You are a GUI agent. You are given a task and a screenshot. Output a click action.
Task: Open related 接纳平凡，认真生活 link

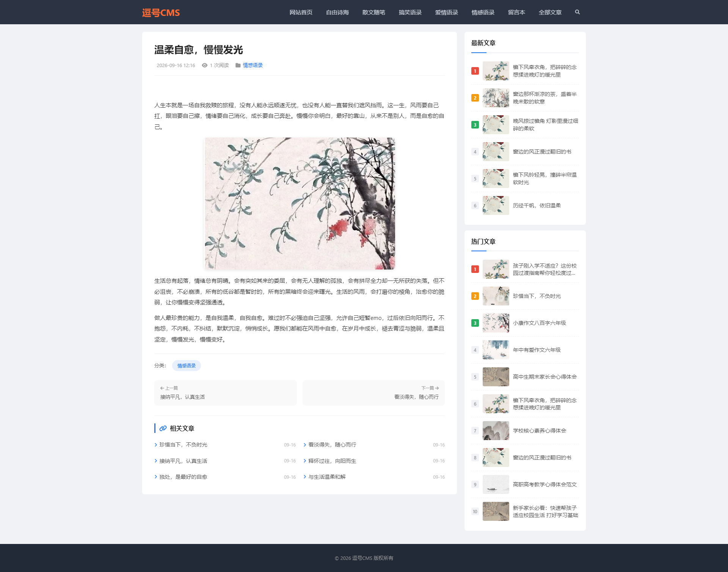coord(184,461)
